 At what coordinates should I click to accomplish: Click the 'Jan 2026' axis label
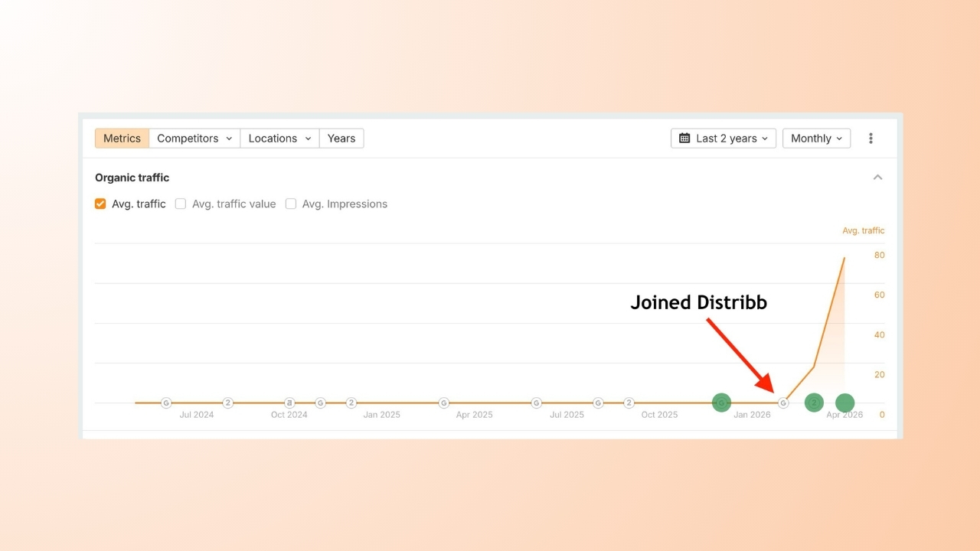coord(752,415)
